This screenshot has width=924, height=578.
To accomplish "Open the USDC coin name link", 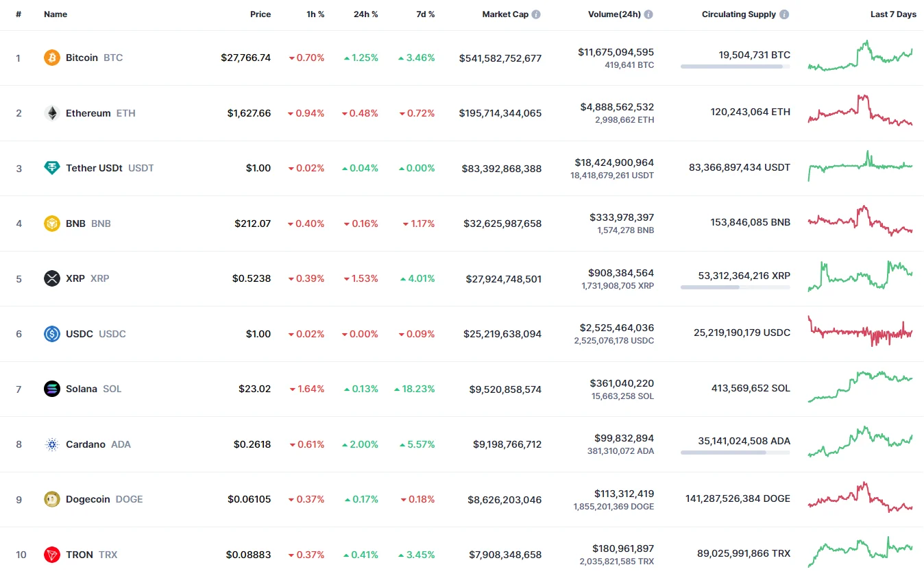I will pyautogui.click(x=80, y=334).
